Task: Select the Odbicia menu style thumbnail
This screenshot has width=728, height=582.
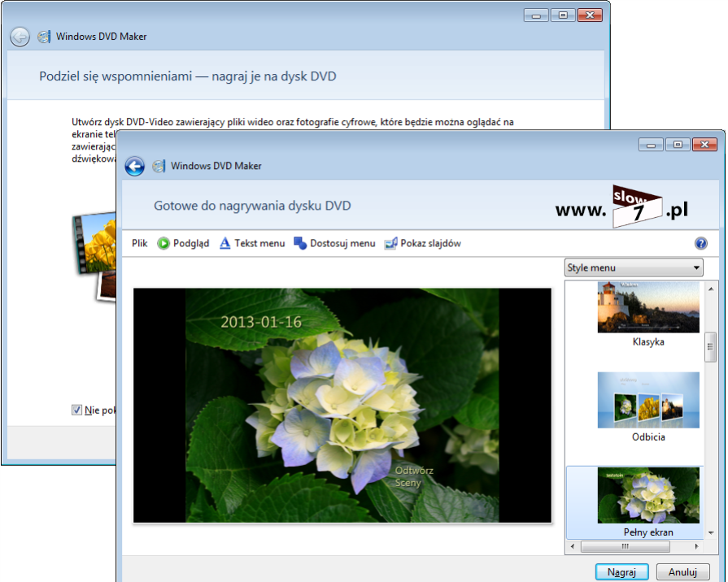Action: tap(648, 400)
